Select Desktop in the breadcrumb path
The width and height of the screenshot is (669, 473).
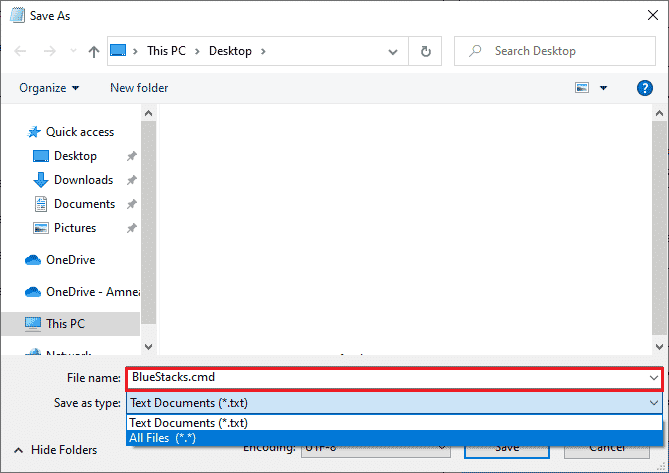(230, 51)
